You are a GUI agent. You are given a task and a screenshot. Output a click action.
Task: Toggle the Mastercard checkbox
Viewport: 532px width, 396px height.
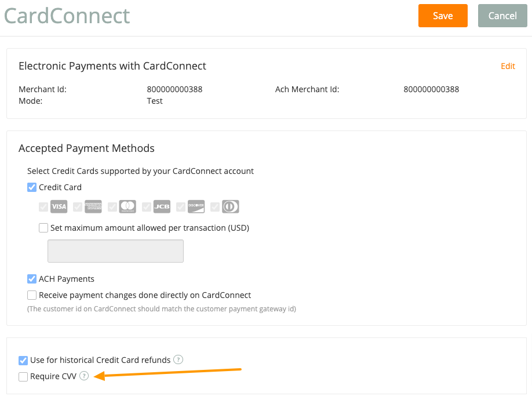(112, 207)
